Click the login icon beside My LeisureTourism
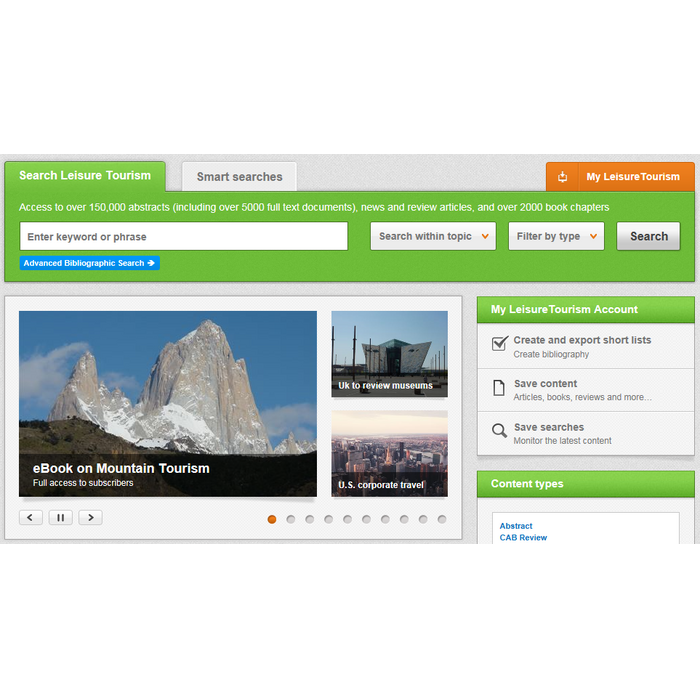The image size is (700, 700). [x=562, y=177]
